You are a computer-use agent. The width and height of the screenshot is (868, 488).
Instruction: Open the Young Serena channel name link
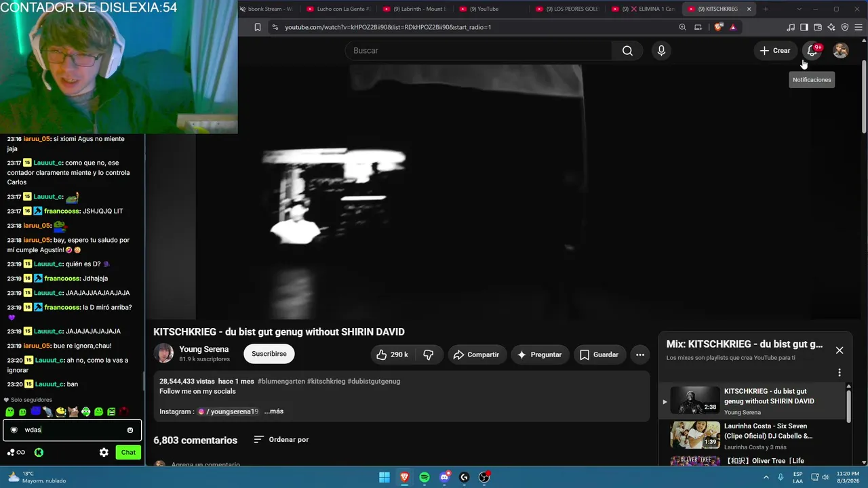(203, 349)
